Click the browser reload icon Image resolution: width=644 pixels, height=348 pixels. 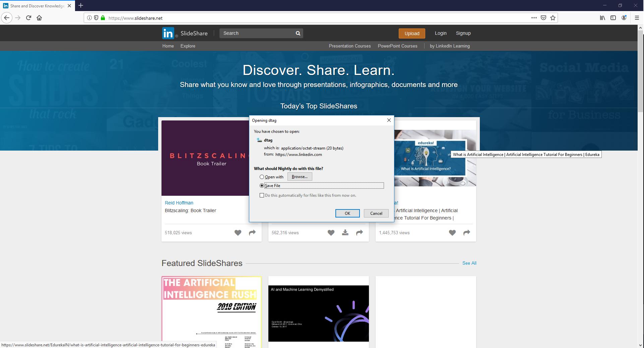[28, 18]
